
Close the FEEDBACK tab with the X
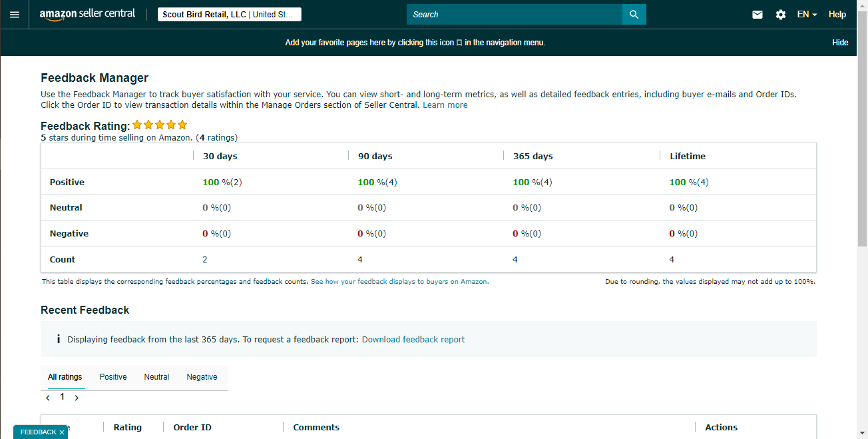(x=62, y=432)
